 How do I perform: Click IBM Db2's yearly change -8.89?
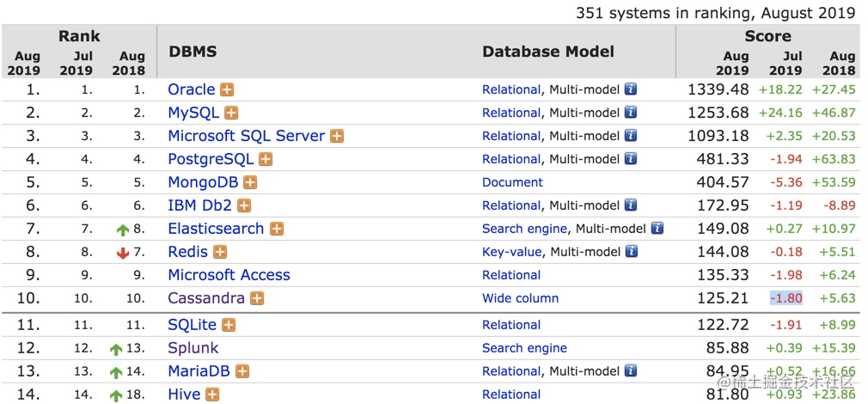(839, 206)
